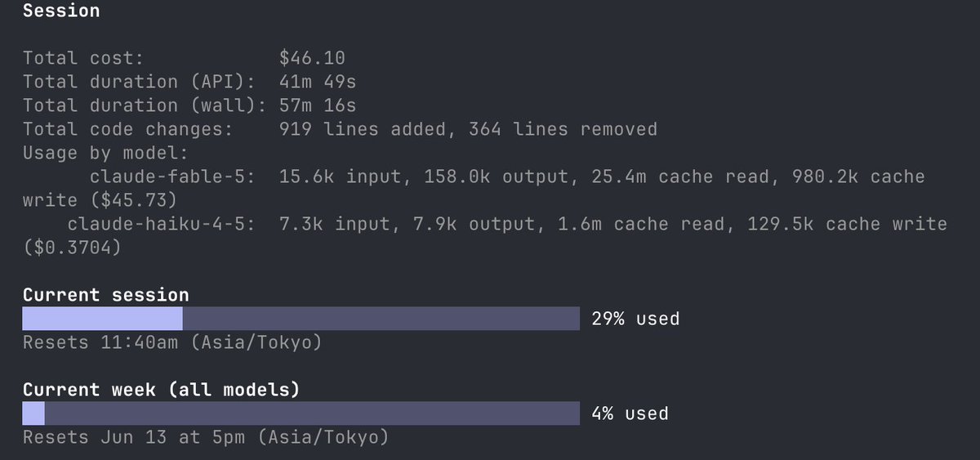Click the ($0.3704) cost figure
Image resolution: width=980 pixels, height=460 pixels.
coord(72,248)
